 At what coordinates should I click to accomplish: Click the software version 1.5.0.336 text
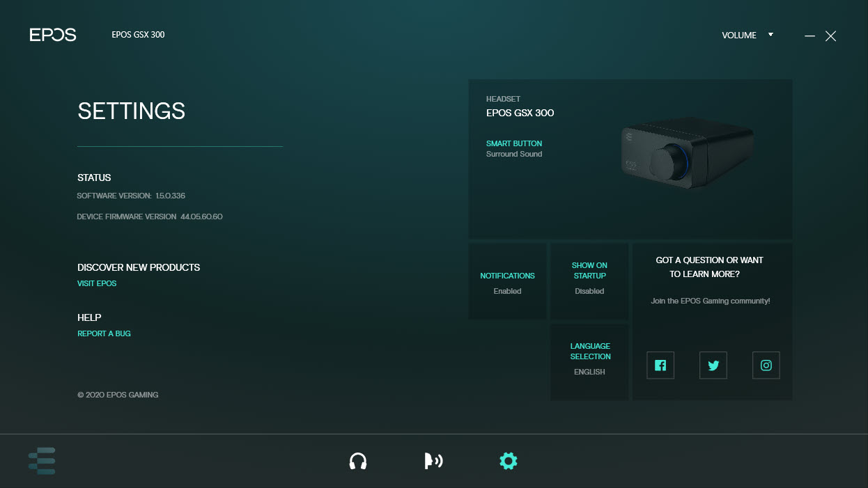point(131,196)
